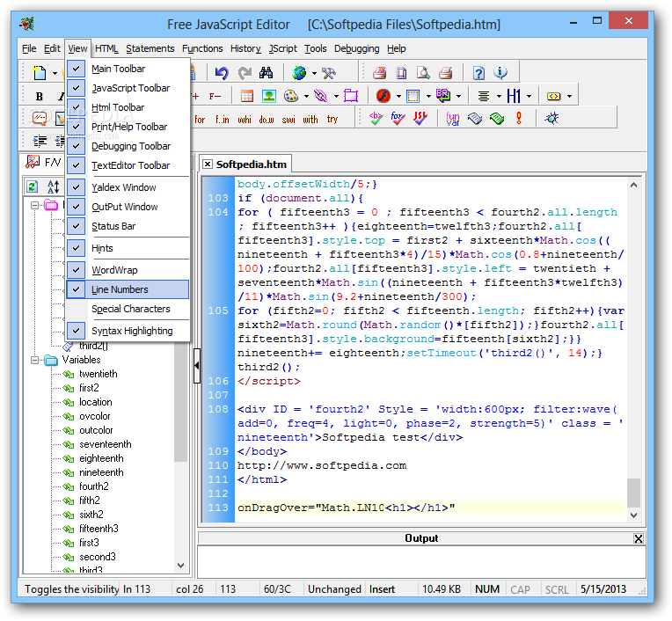This screenshot has width=672, height=621.
Task: Open dropdown arrow beside the H1 icon
Action: (x=529, y=96)
